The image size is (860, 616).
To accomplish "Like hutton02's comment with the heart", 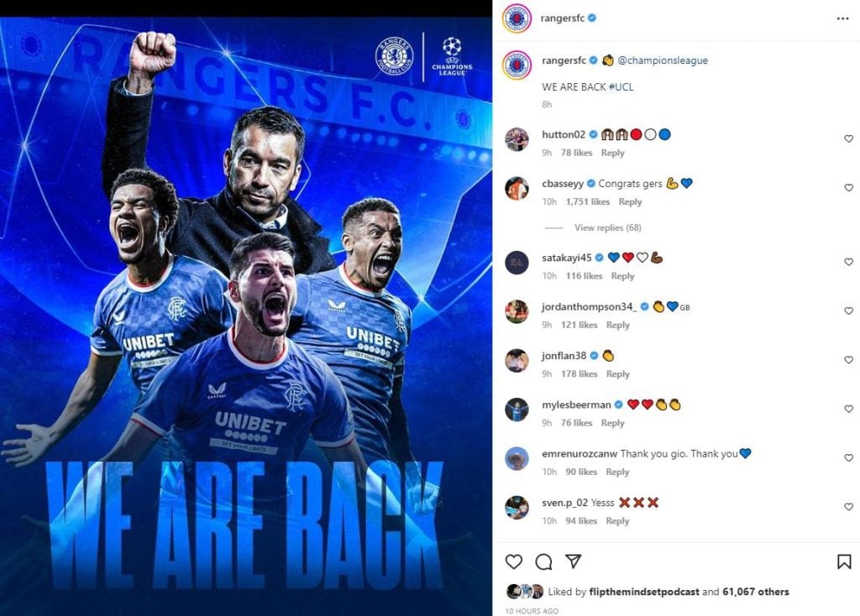I will (848, 138).
